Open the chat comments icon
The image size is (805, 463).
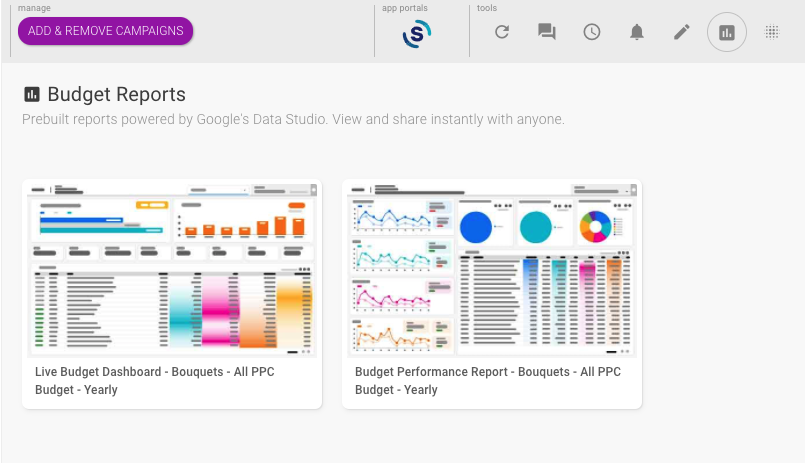(547, 32)
